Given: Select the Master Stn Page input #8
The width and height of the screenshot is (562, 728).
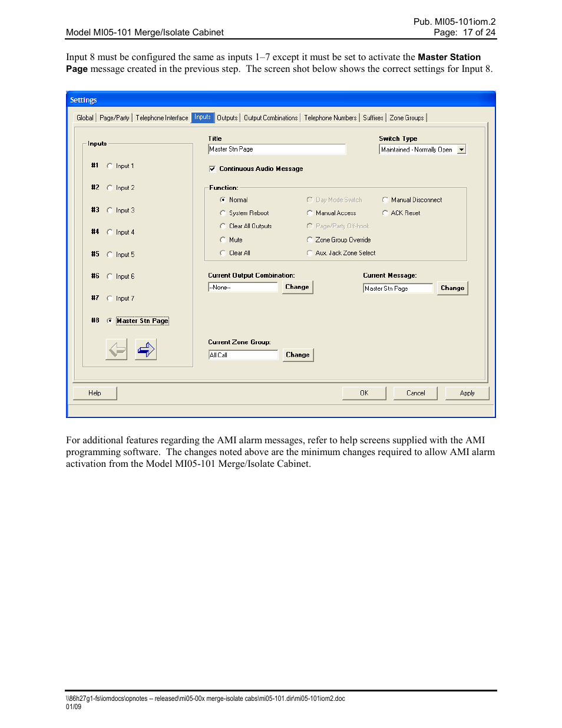Looking at the screenshot, I should point(110,321).
